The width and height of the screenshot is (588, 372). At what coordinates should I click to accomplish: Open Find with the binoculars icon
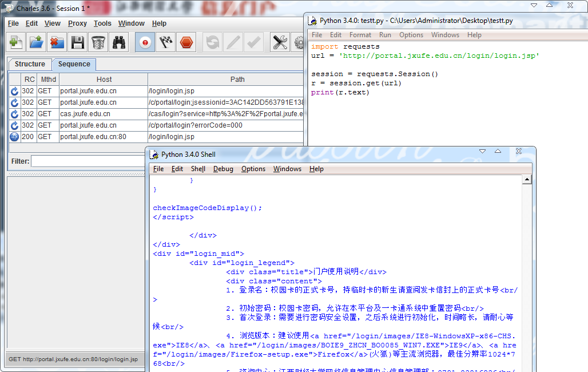click(x=119, y=43)
